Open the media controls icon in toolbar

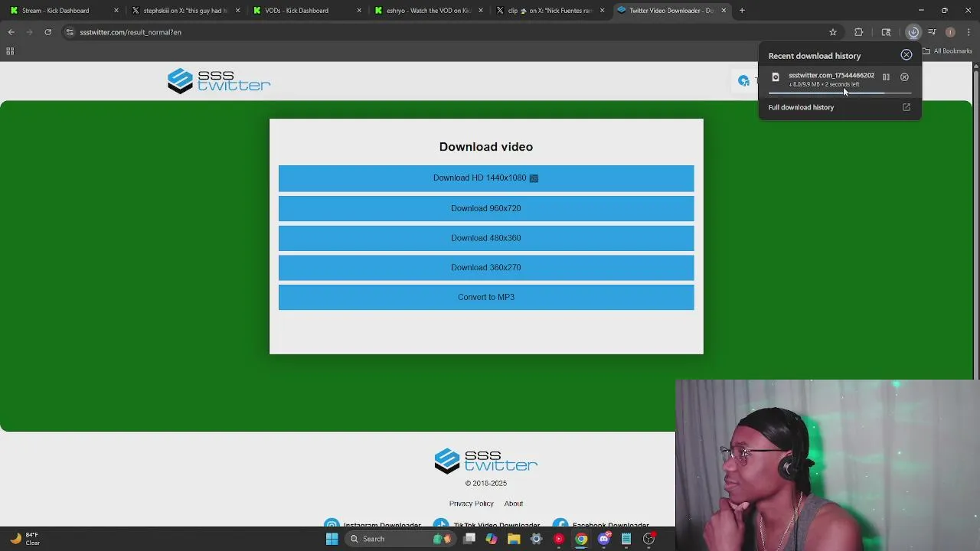pyautogui.click(x=932, y=32)
